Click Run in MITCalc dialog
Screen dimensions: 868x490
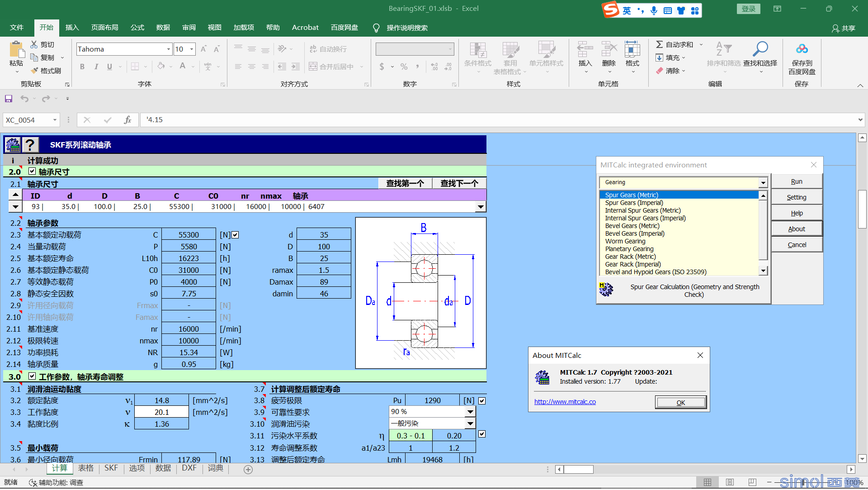tap(797, 181)
